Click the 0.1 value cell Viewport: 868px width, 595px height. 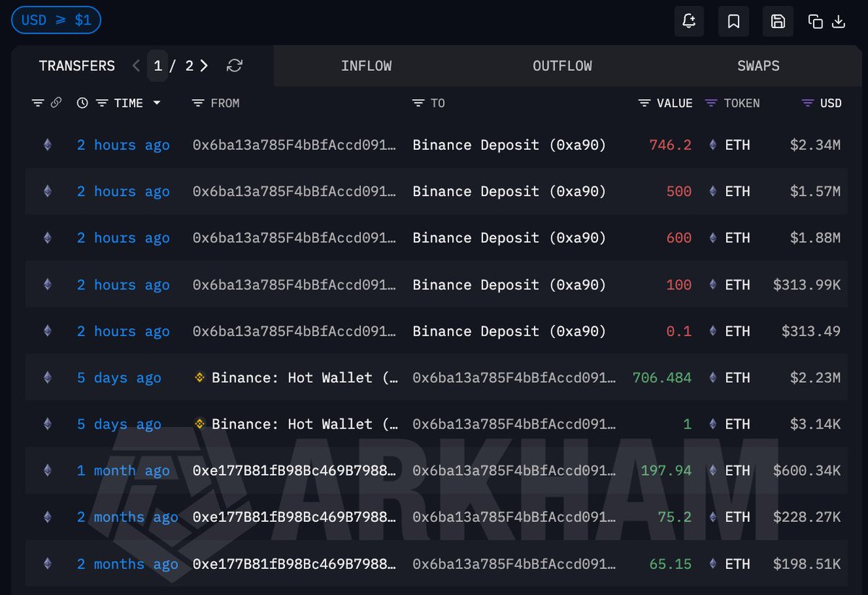(678, 331)
